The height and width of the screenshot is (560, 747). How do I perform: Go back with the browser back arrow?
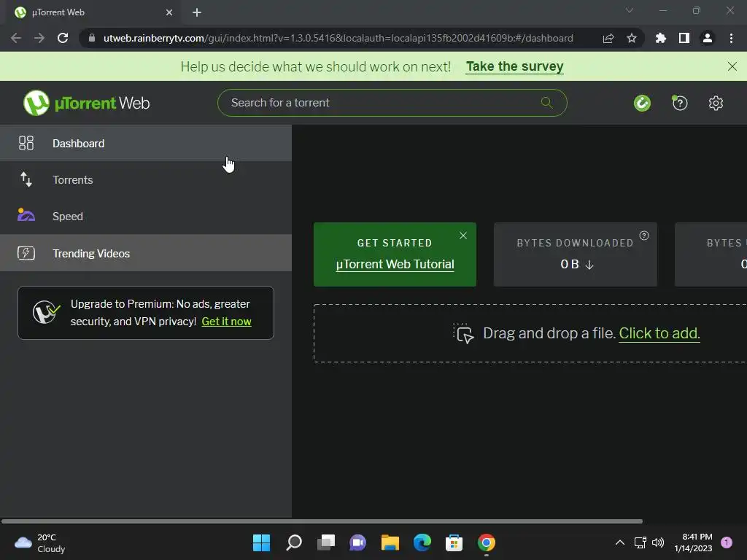pos(16,38)
